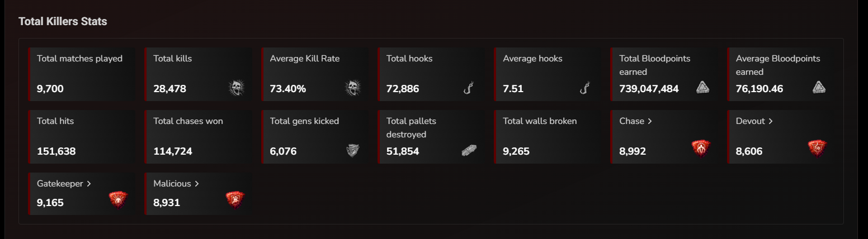Select the Total matches played card
The width and height of the screenshot is (868, 239).
point(82,74)
